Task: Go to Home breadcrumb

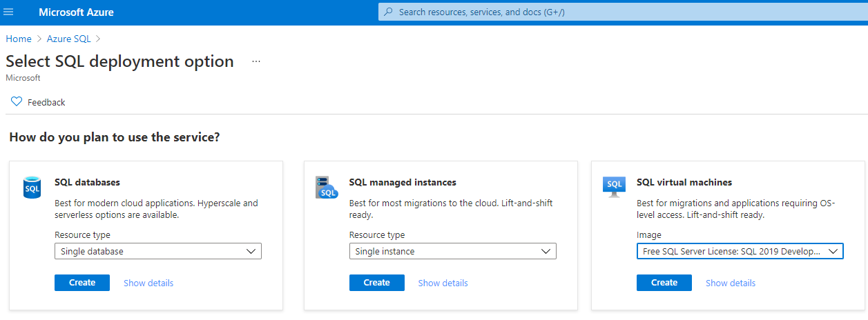Action: 19,39
